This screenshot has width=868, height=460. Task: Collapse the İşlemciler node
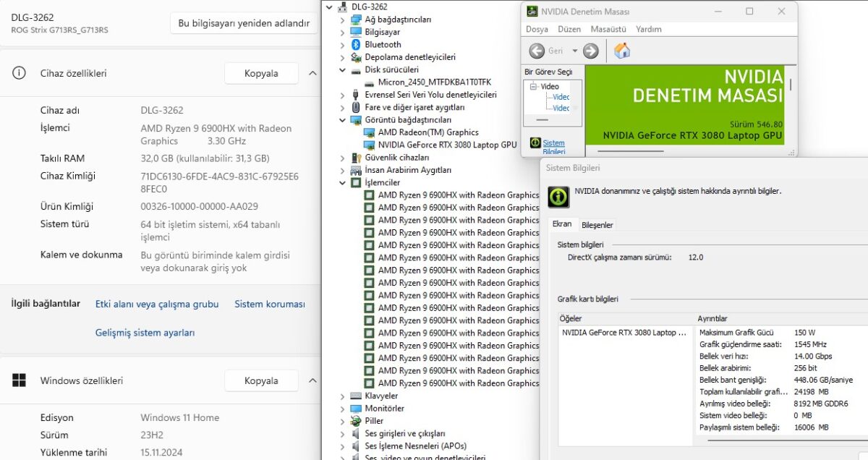343,182
